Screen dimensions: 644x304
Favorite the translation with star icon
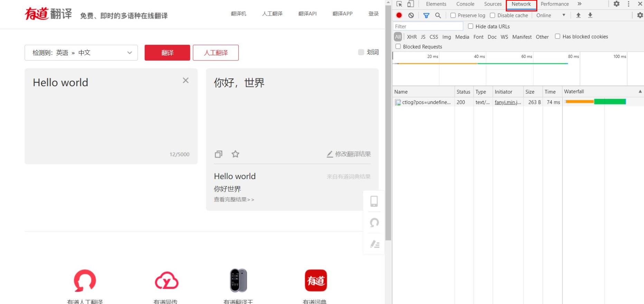tap(236, 154)
